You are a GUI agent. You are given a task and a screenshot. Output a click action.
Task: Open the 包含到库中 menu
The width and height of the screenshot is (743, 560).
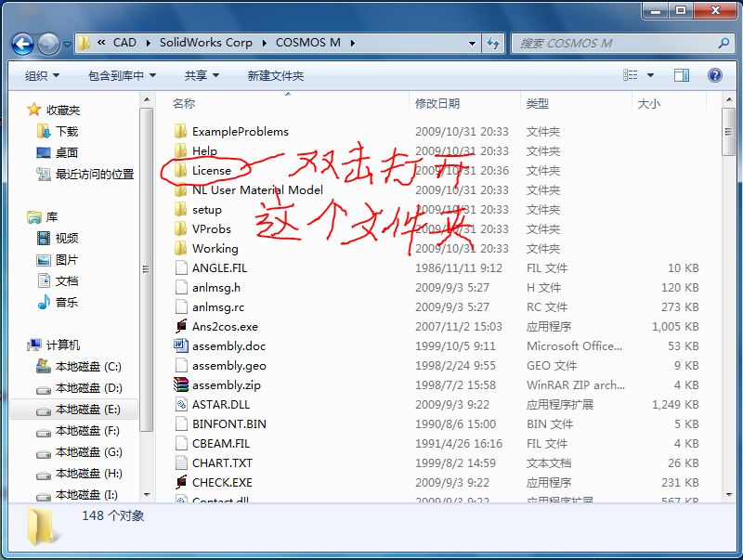tap(122, 75)
